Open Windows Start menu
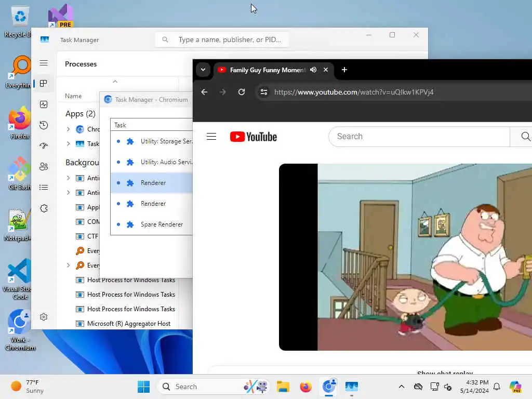The image size is (532, 399). (x=143, y=387)
